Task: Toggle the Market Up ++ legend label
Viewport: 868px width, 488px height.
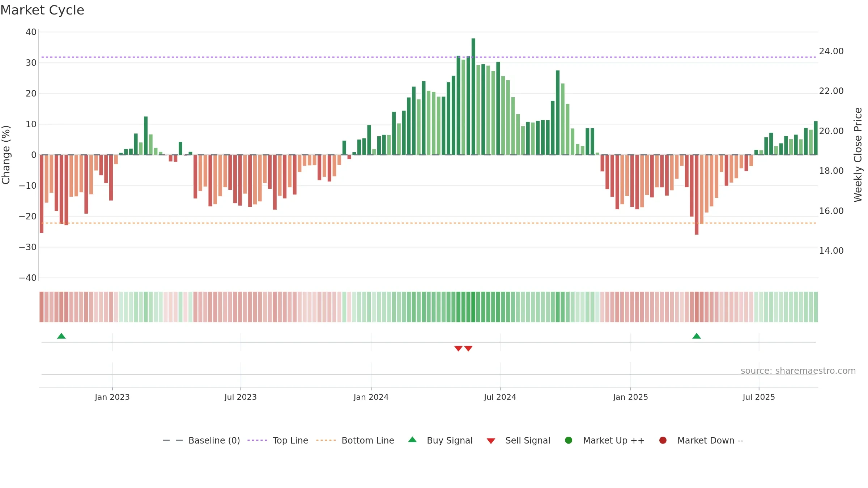Action: tap(614, 440)
